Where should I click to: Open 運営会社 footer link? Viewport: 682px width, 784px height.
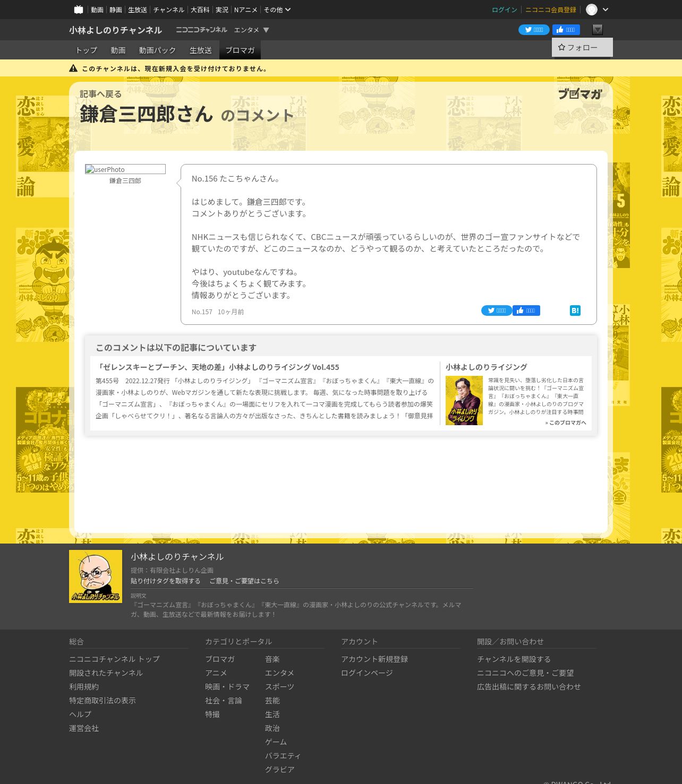pos(84,728)
